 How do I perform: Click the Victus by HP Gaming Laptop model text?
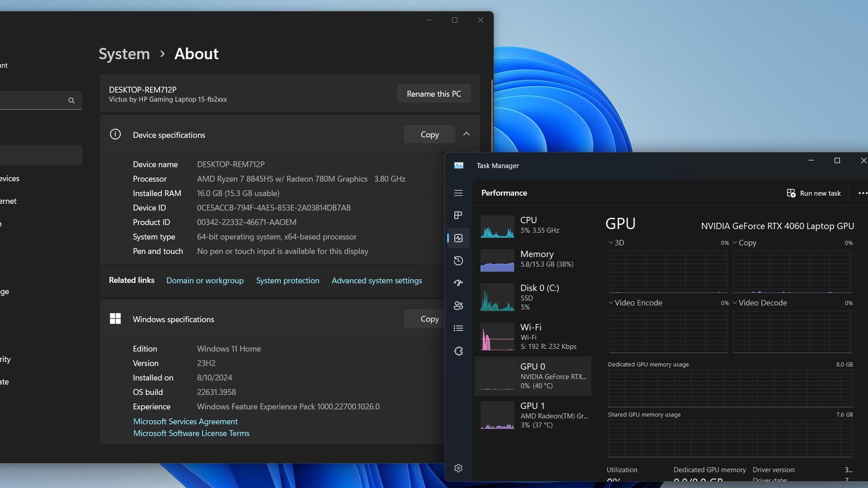click(x=168, y=99)
